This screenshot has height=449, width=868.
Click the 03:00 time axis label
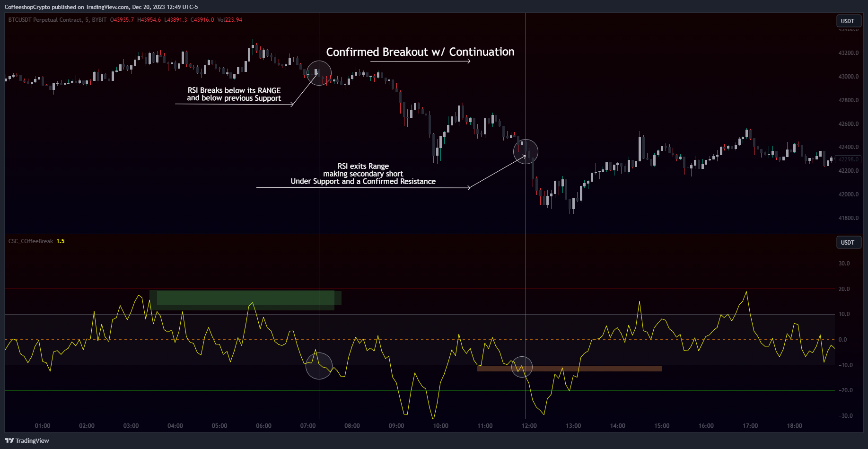(x=131, y=426)
